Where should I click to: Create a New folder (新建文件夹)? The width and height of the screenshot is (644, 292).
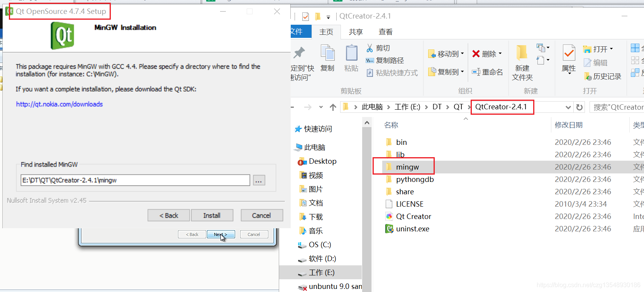tap(522, 63)
